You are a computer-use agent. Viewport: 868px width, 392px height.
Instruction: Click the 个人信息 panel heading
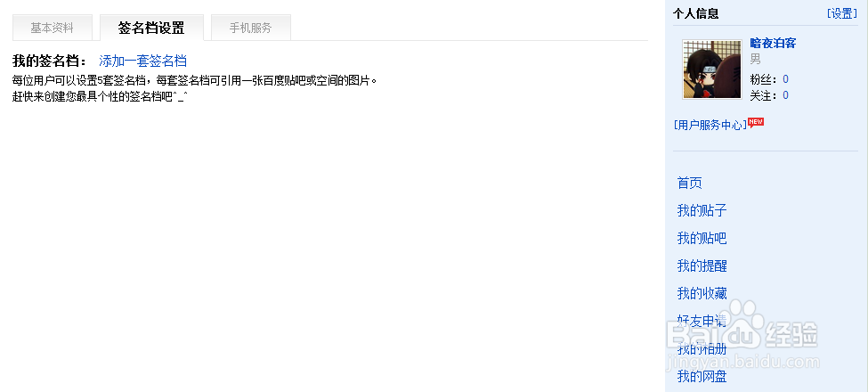(696, 14)
